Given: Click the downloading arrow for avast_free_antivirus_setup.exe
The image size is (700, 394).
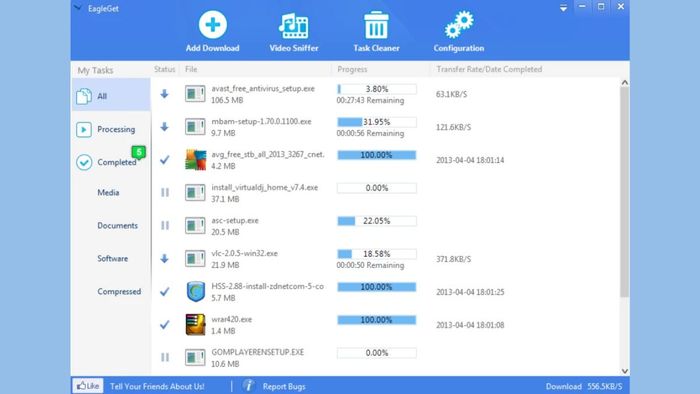Looking at the screenshot, I should pyautogui.click(x=165, y=94).
